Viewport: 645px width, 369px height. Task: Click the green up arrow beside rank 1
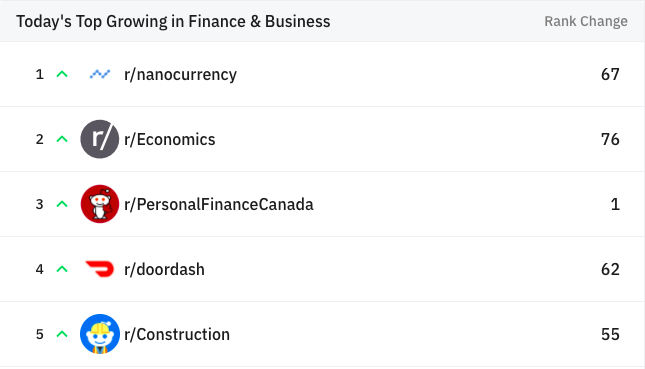62,74
